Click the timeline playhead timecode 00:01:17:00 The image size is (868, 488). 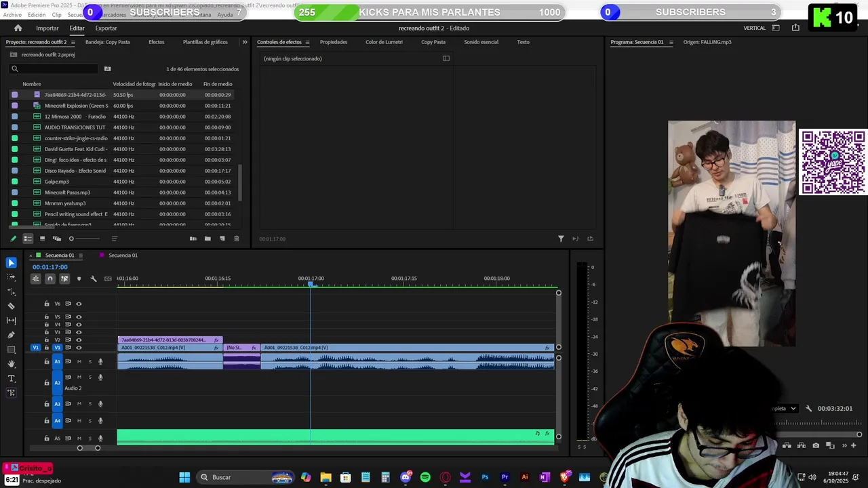50,267
